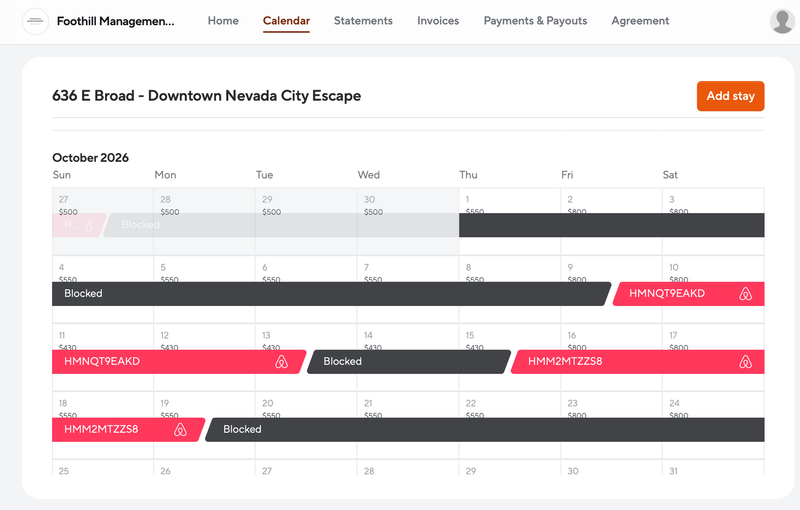Select the October 31 date cell
Viewport: 800px width, 510px height.
[713, 468]
